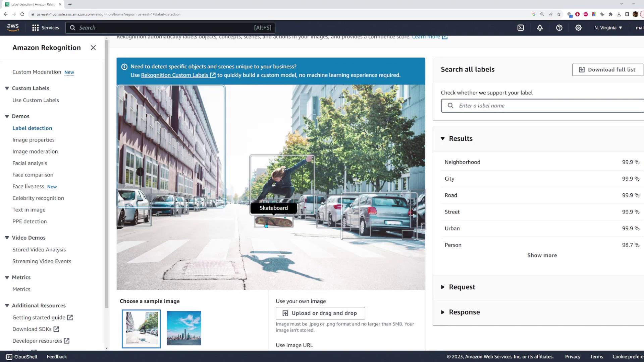Viewport: 644px width, 362px height.
Task: Open Facial analysis demo
Action: (x=30, y=163)
